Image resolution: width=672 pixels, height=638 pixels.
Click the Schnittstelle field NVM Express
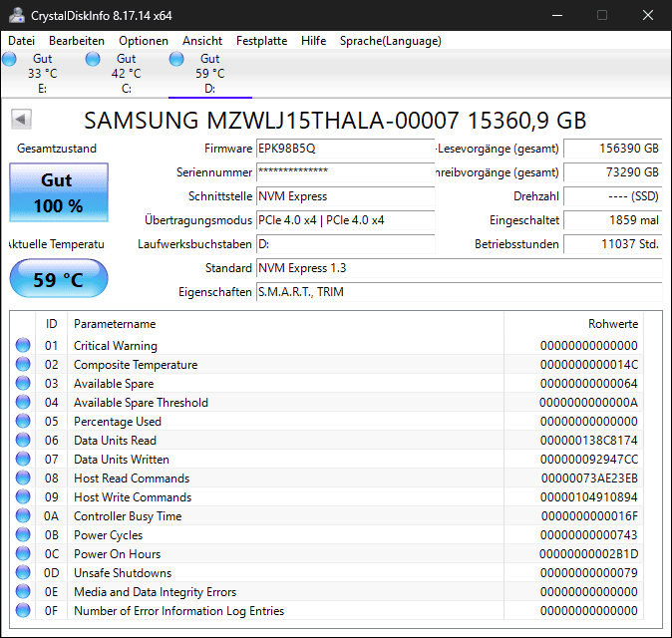[345, 196]
